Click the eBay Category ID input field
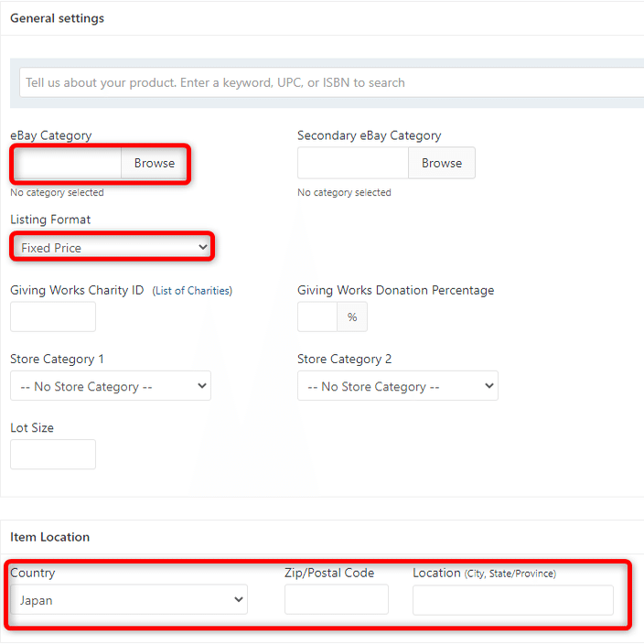This screenshot has height=644, width=644. (x=69, y=163)
